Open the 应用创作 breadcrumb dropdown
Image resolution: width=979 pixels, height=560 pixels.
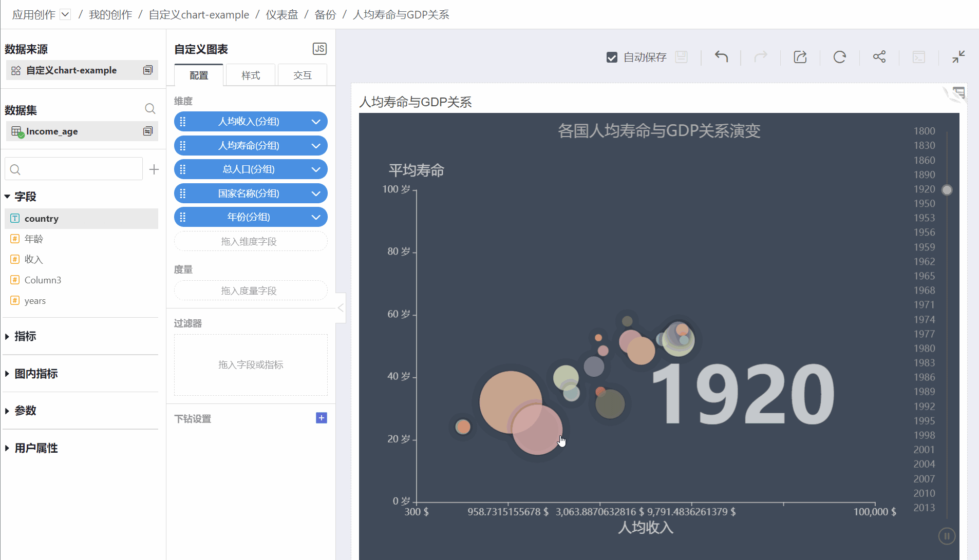click(65, 14)
